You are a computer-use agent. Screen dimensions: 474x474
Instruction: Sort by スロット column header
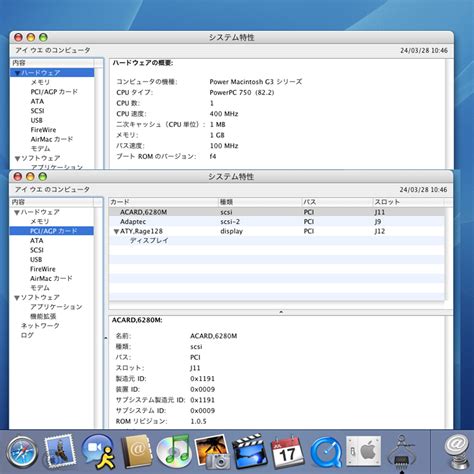tap(408, 202)
